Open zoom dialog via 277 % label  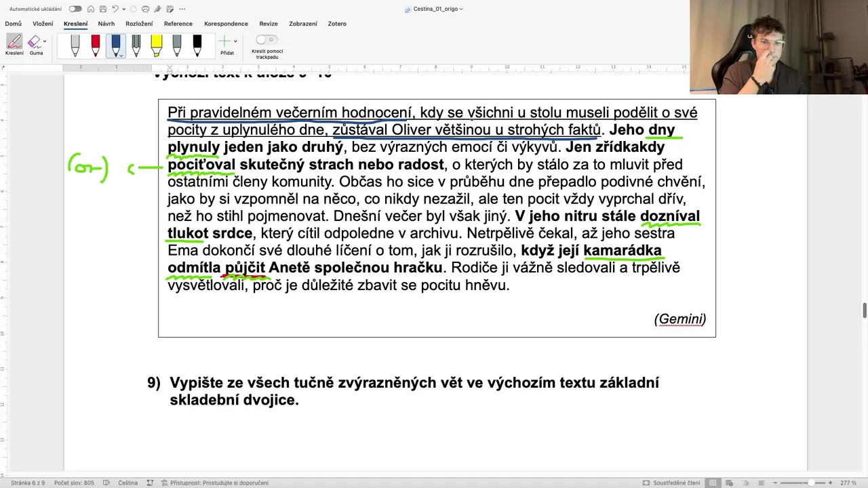pyautogui.click(x=848, y=483)
